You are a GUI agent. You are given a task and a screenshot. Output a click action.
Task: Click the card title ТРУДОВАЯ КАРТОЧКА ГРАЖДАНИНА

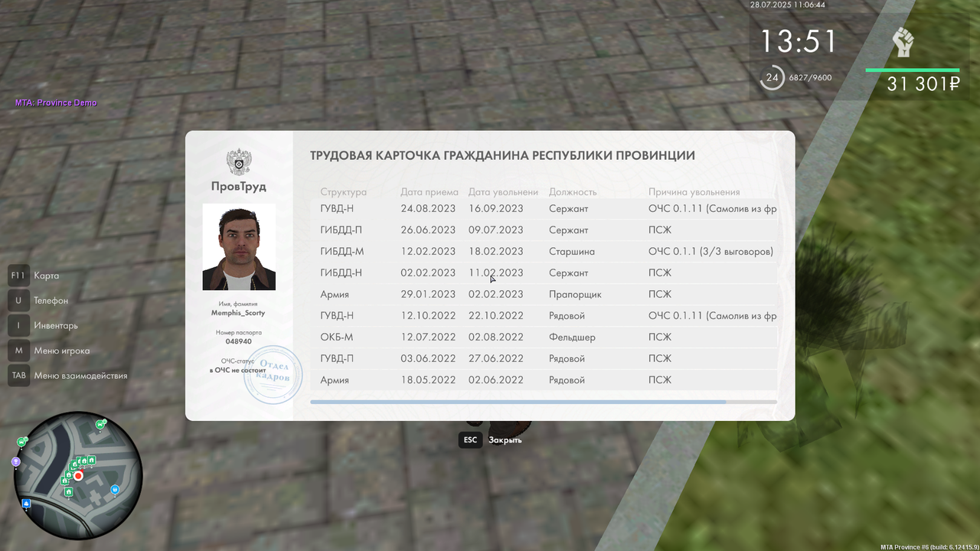[x=502, y=155]
